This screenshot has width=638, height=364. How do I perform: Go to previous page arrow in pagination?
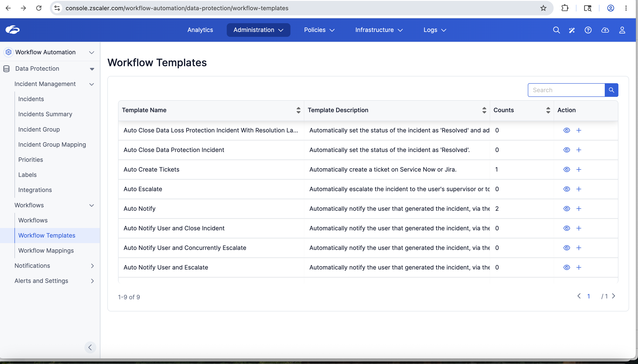click(579, 296)
